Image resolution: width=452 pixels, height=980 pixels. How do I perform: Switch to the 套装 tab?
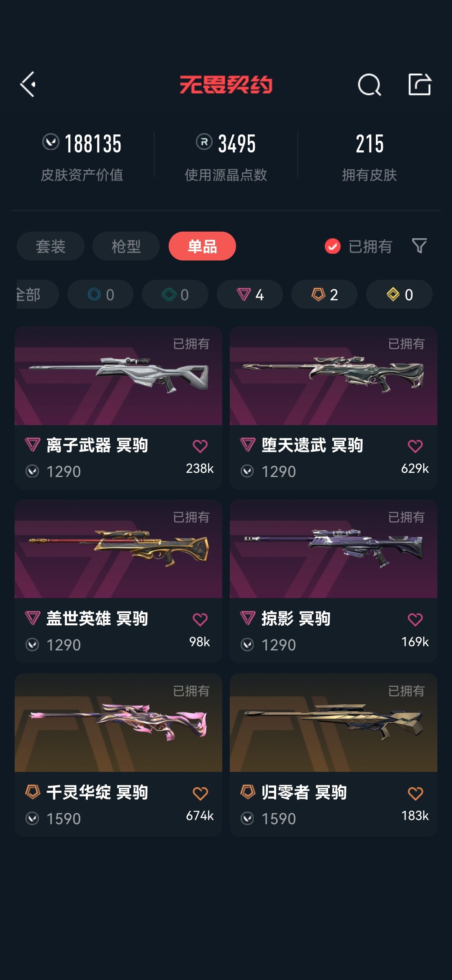point(51,246)
